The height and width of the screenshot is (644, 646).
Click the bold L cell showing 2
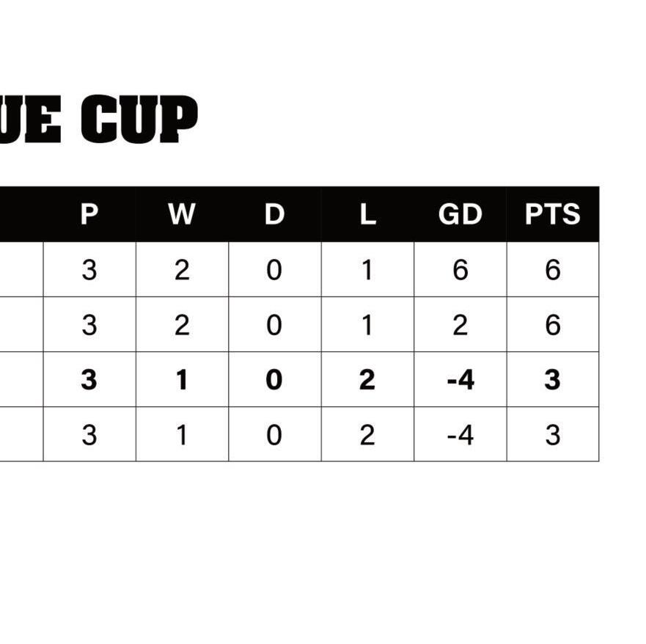pyautogui.click(x=367, y=379)
